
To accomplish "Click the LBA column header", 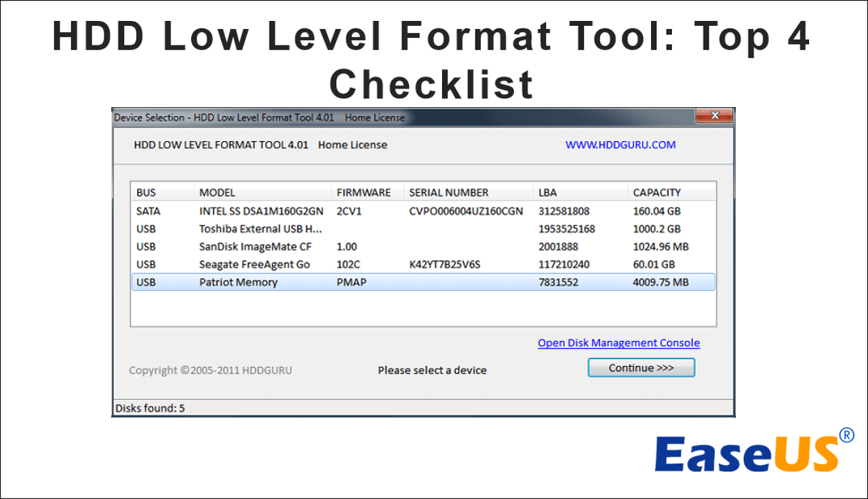I will click(580, 193).
